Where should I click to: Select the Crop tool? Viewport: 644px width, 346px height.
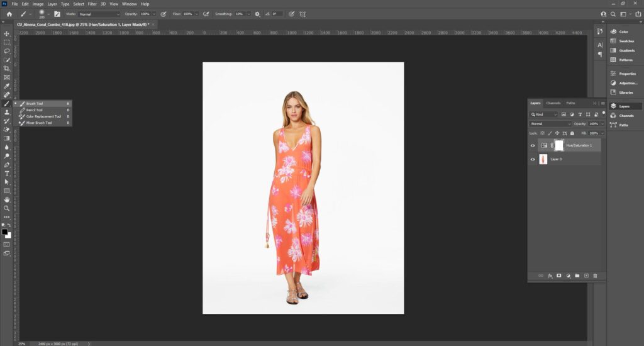coord(6,68)
